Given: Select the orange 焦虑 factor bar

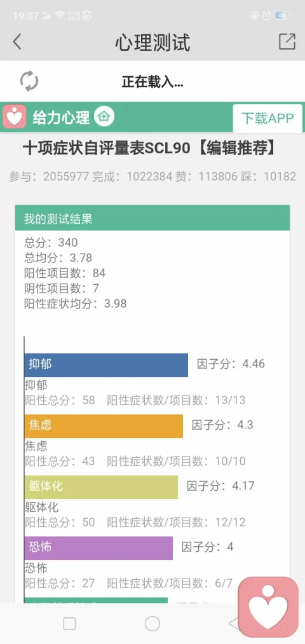Looking at the screenshot, I should 104,426.
